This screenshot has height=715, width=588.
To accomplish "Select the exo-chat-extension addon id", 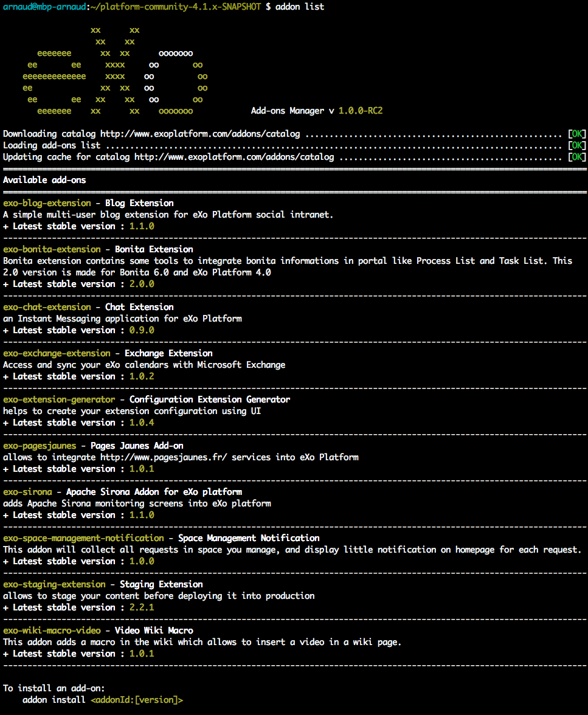I will (x=47, y=308).
